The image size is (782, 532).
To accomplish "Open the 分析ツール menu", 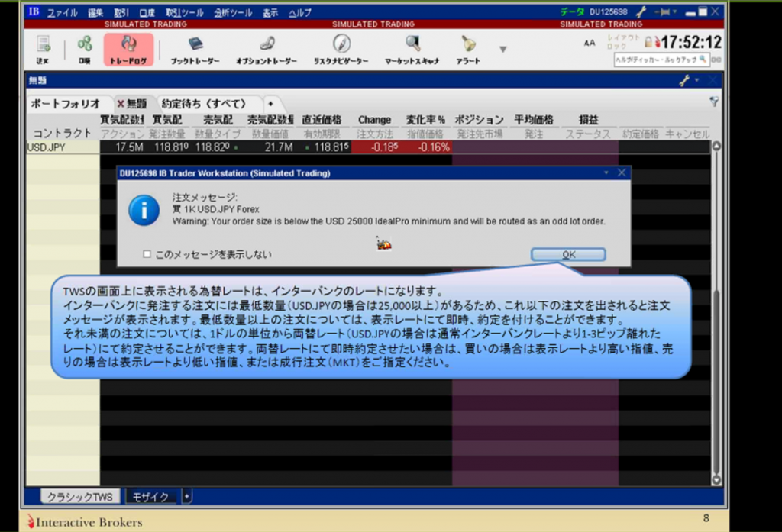I will 233,13.
